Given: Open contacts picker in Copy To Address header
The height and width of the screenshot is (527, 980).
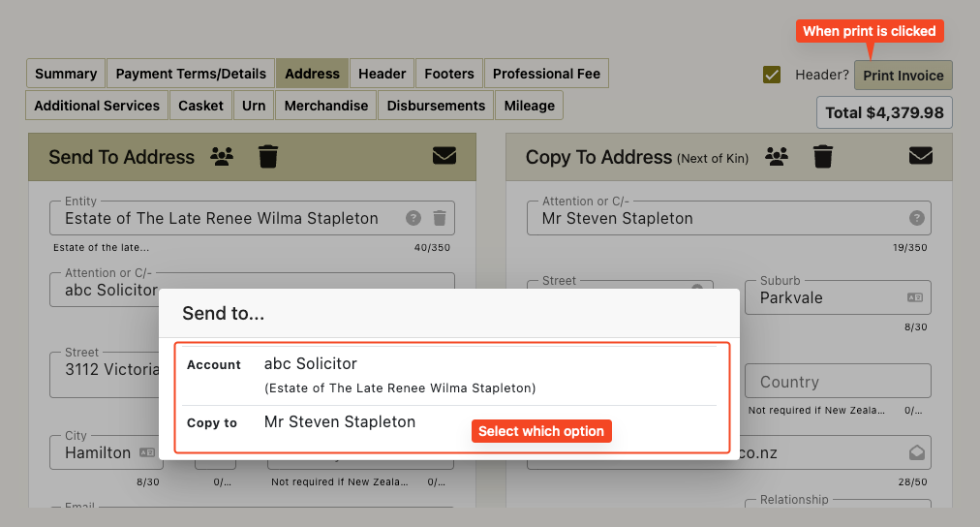Looking at the screenshot, I should point(777,156).
